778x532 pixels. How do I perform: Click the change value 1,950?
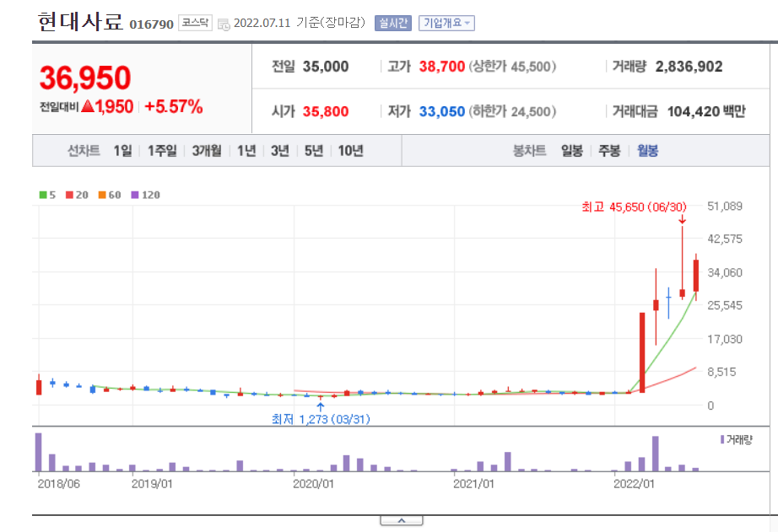[114, 106]
